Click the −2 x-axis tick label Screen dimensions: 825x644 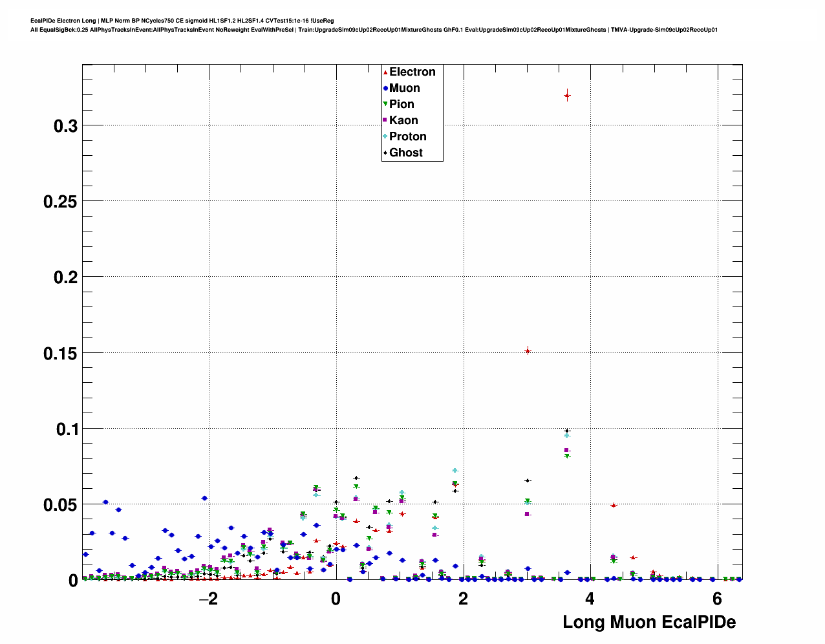(x=208, y=599)
